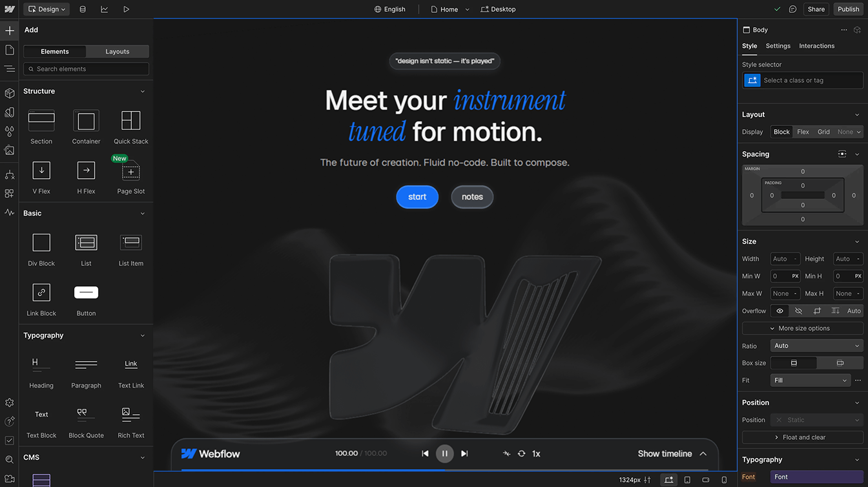Open the site settings gear icon
This screenshot has width=868, height=487.
(x=9, y=402)
